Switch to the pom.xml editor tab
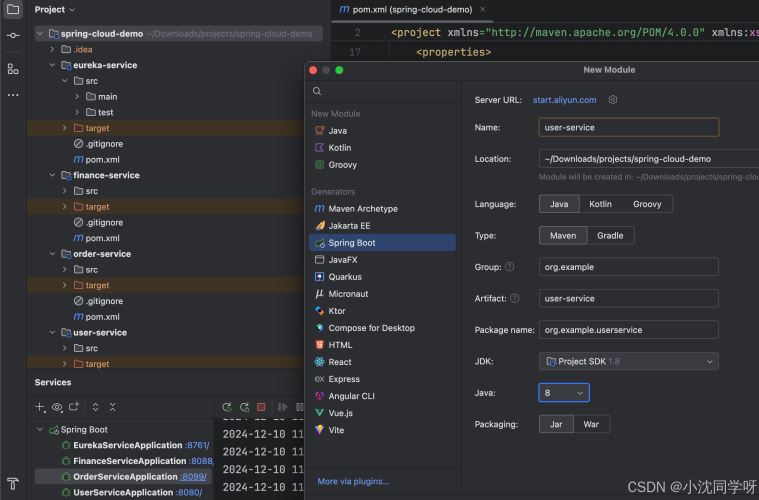 (412, 10)
